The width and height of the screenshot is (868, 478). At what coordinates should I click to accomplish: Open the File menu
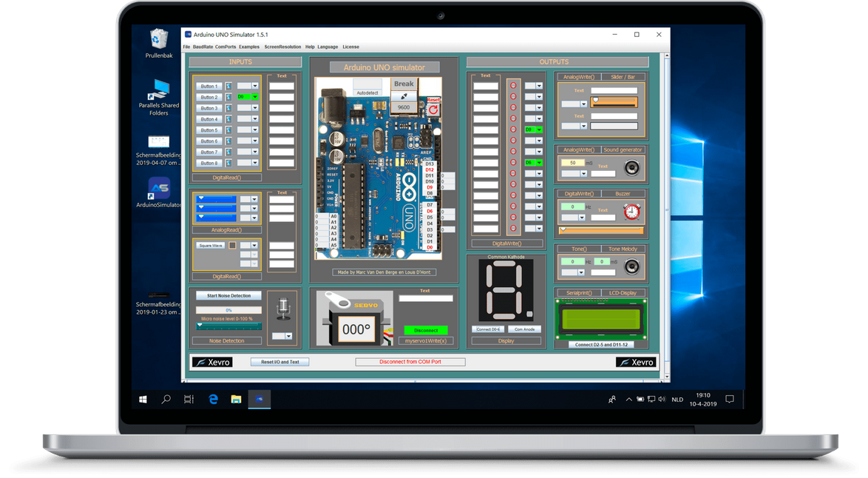click(186, 47)
